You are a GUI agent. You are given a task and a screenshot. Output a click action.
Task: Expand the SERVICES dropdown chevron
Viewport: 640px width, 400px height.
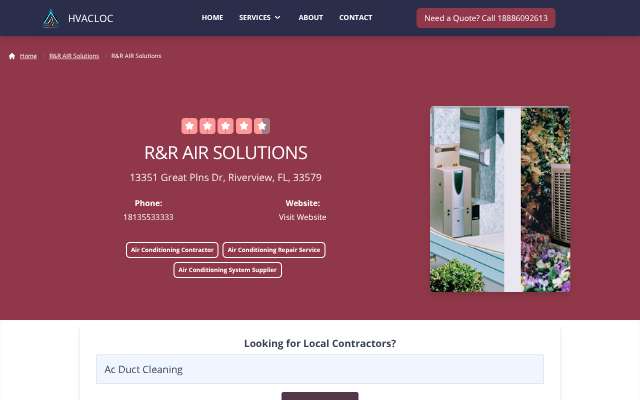[x=278, y=18]
